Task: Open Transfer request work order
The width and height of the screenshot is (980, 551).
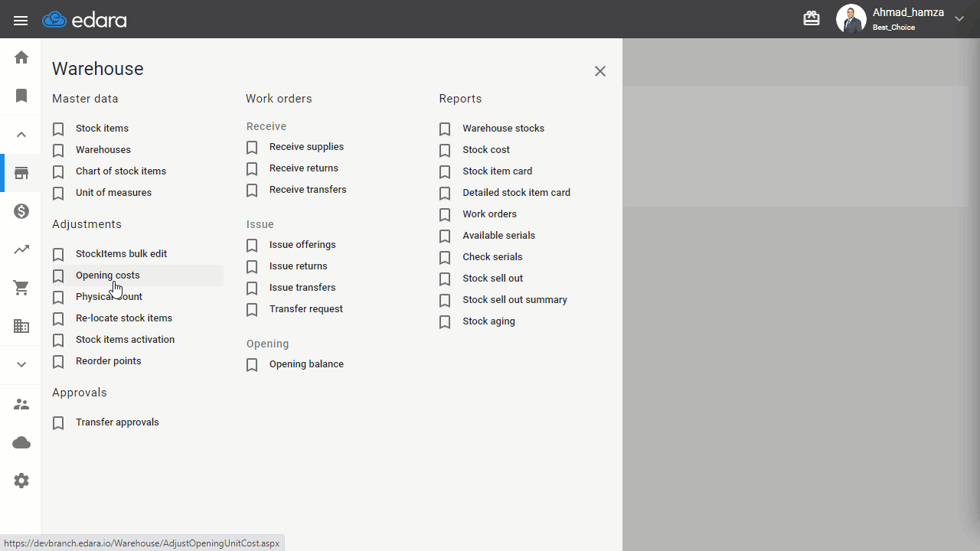Action: click(306, 309)
